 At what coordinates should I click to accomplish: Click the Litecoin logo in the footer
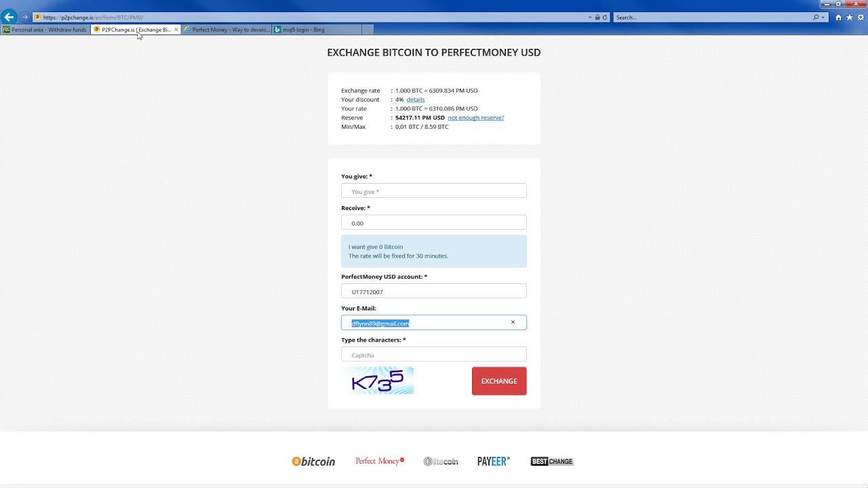[x=441, y=462]
